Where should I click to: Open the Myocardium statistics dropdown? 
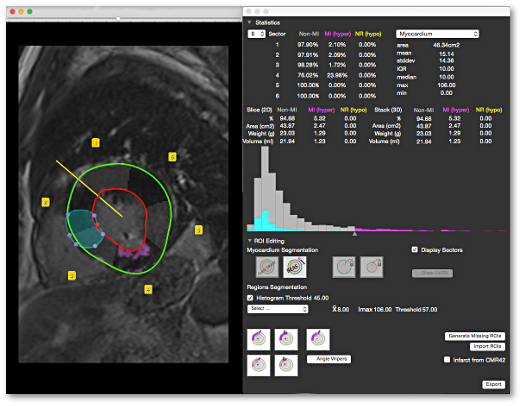(x=437, y=34)
